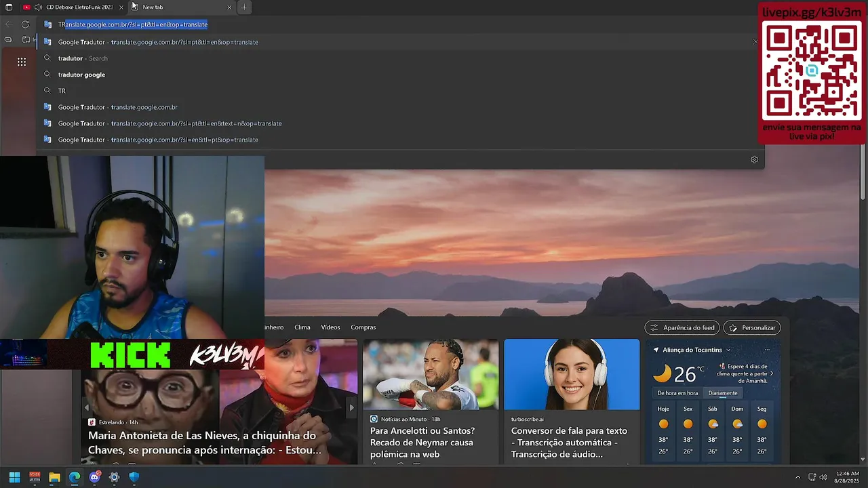Open Conversor de fala para texto ad
Viewport: 868px width, 488px height.
coord(569,443)
